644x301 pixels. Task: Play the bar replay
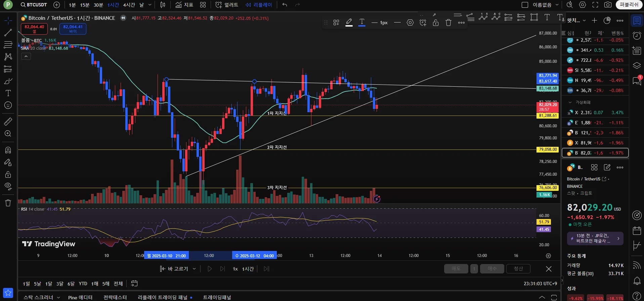tap(210, 269)
